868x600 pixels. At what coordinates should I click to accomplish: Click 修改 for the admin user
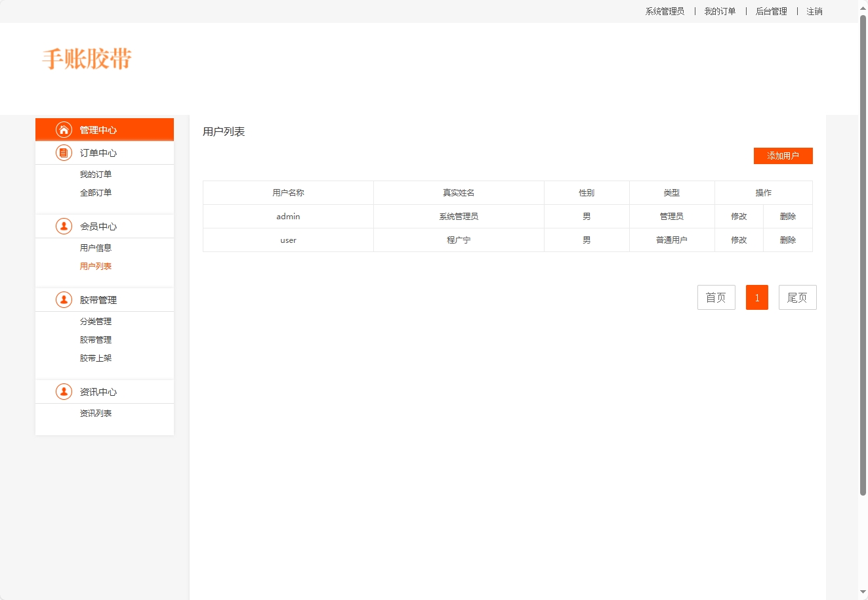coord(739,216)
